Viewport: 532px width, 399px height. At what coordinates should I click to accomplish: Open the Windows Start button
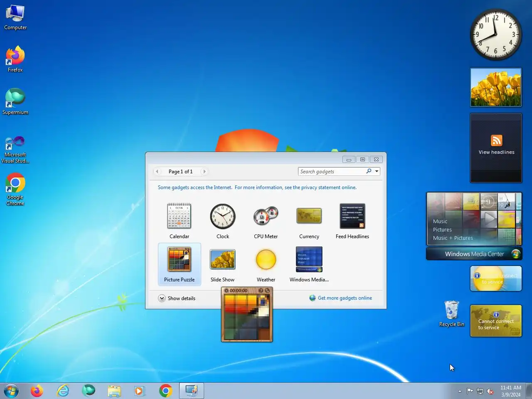pyautogui.click(x=11, y=391)
